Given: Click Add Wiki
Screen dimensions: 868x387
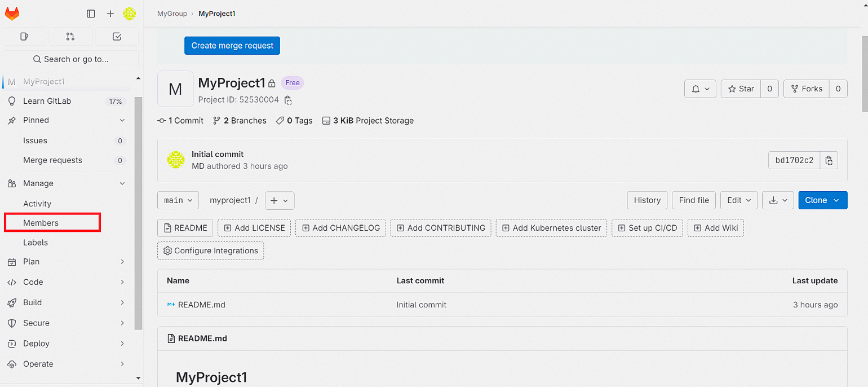Looking at the screenshot, I should [x=716, y=228].
